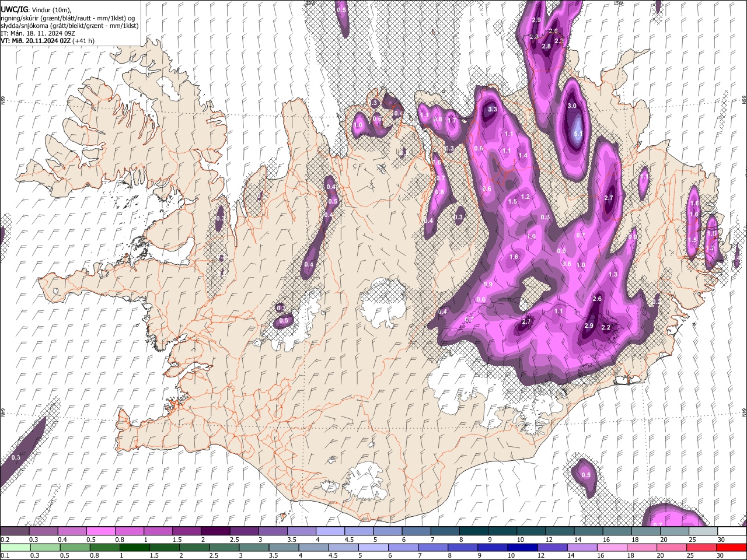This screenshot has height=560, width=747.
Task: Click the 5.1 peak snowfall value on the map
Action: coord(578,134)
